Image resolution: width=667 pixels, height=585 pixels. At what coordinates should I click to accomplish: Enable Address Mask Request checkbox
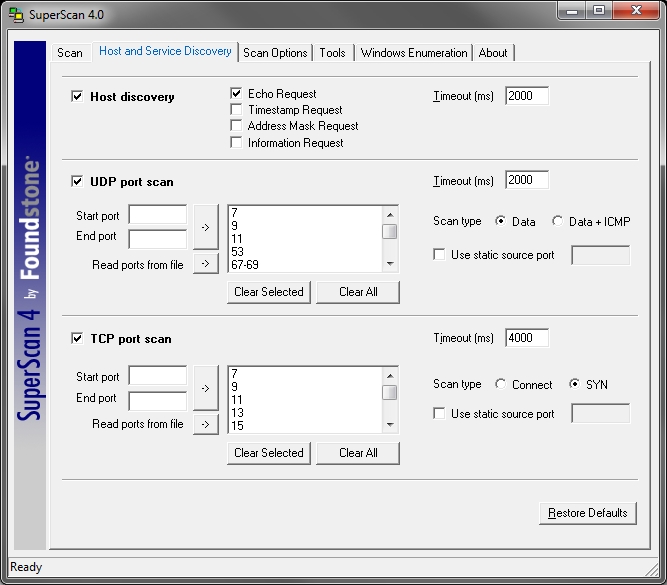pyautogui.click(x=236, y=126)
